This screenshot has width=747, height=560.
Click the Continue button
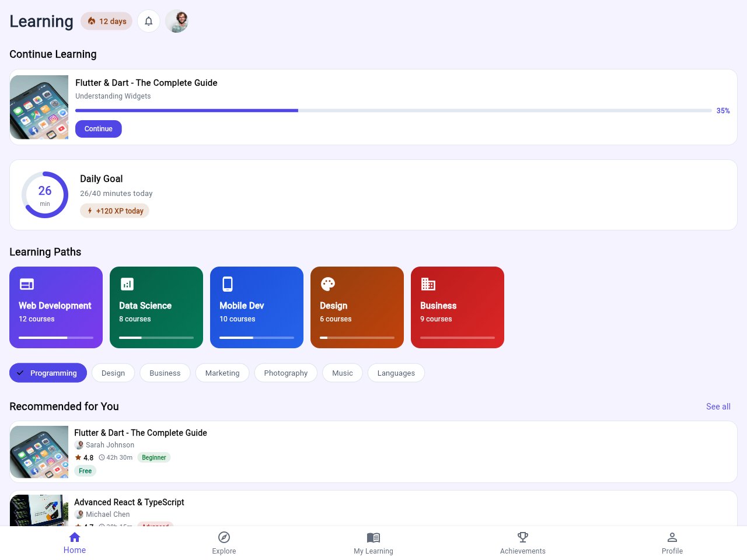coord(99,129)
